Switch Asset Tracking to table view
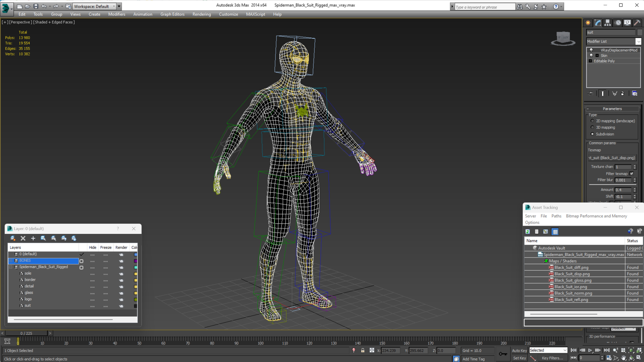 coord(555,232)
